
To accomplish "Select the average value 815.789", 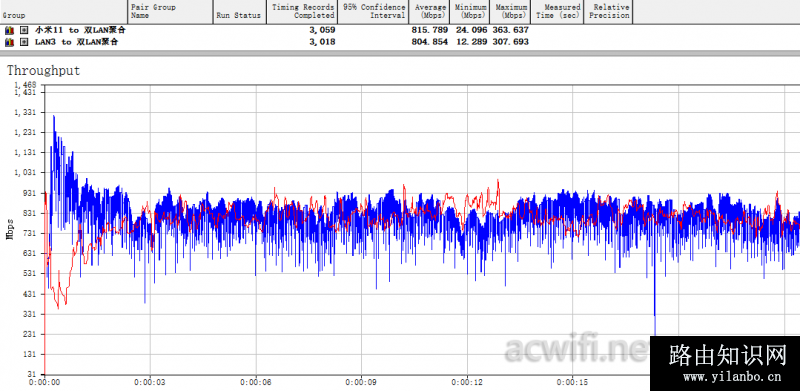I will pos(430,30).
